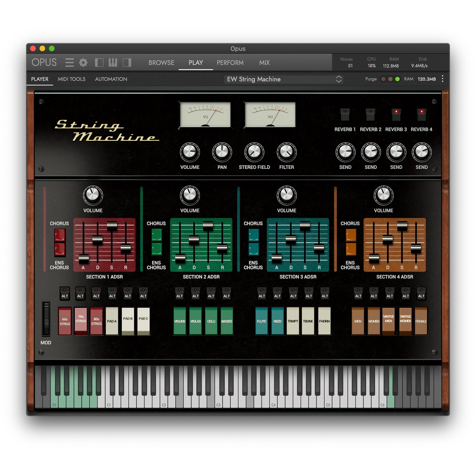Viewport: 476px width, 476px height.
Task: Disable REVERB 3 switch
Action: click(x=396, y=115)
